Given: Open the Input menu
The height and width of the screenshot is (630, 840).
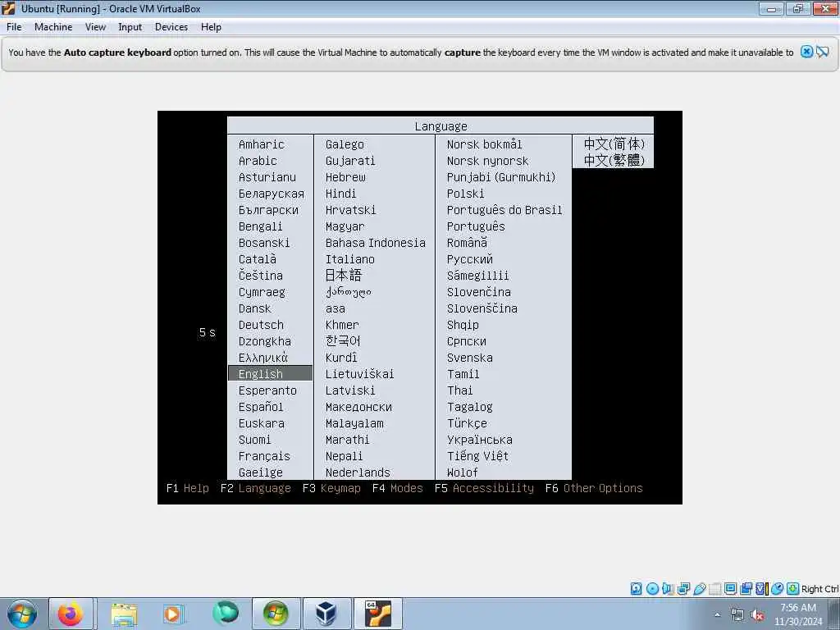Looking at the screenshot, I should pyautogui.click(x=130, y=27).
